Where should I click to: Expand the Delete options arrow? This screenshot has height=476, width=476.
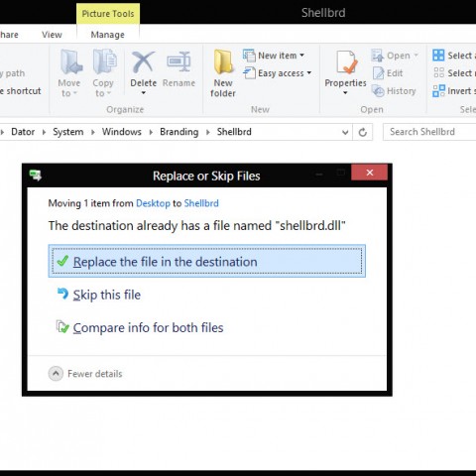tap(143, 93)
